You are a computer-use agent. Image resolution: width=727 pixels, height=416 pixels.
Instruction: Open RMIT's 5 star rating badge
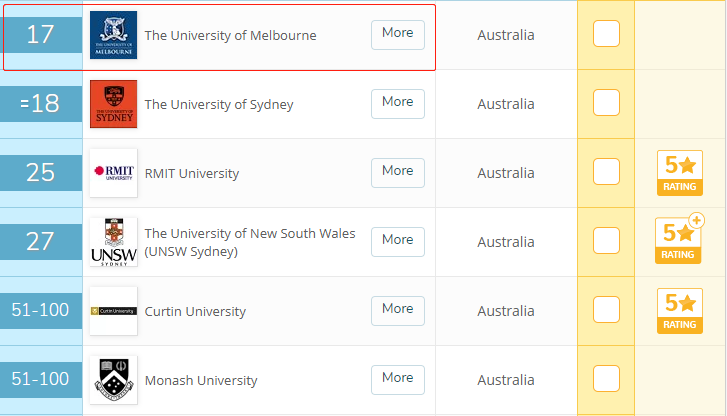(680, 173)
